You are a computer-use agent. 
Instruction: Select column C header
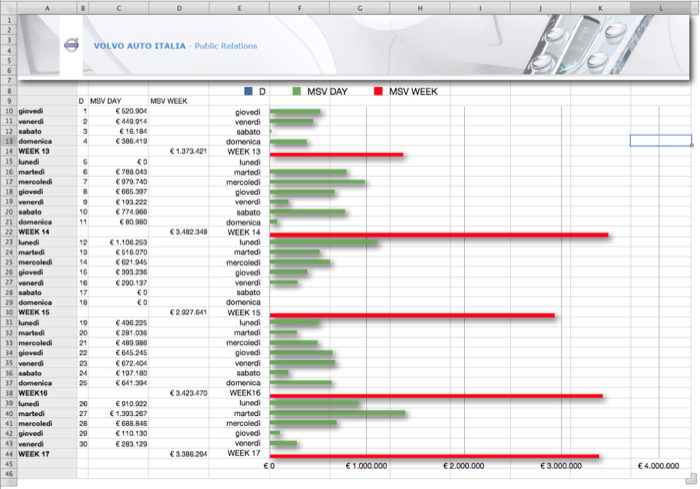click(x=118, y=8)
